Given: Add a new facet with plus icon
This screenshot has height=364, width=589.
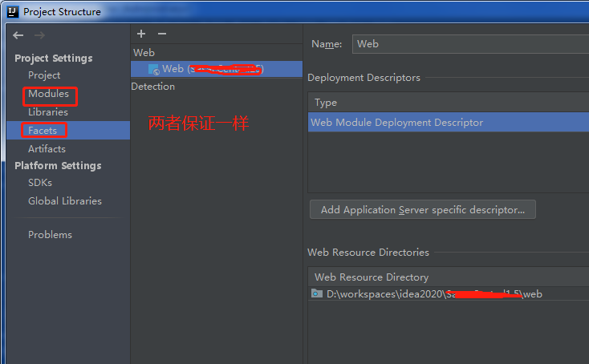Looking at the screenshot, I should pyautogui.click(x=141, y=34).
